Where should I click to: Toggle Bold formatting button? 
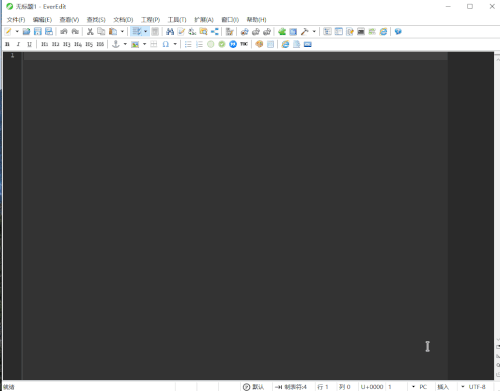coord(7,44)
